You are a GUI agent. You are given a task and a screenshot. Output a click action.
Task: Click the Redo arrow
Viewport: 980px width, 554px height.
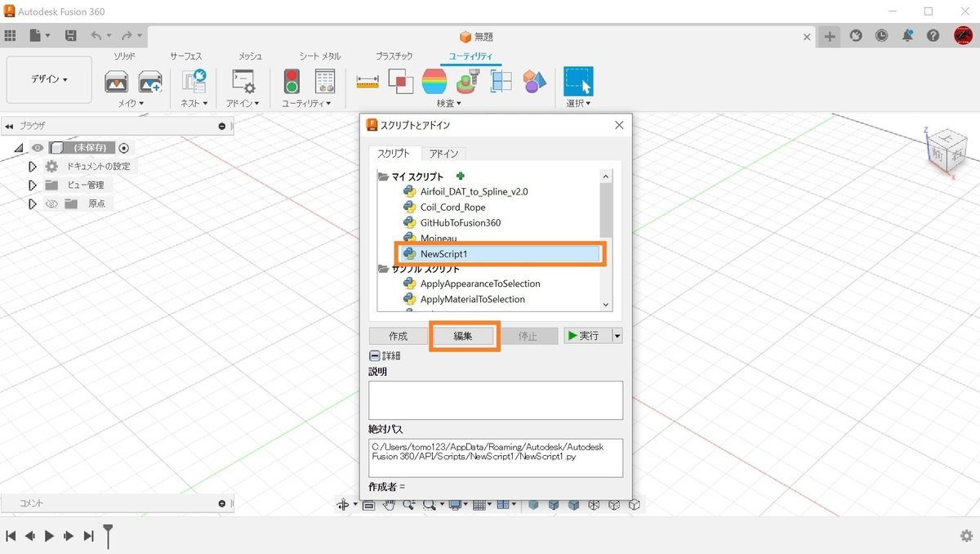[127, 36]
